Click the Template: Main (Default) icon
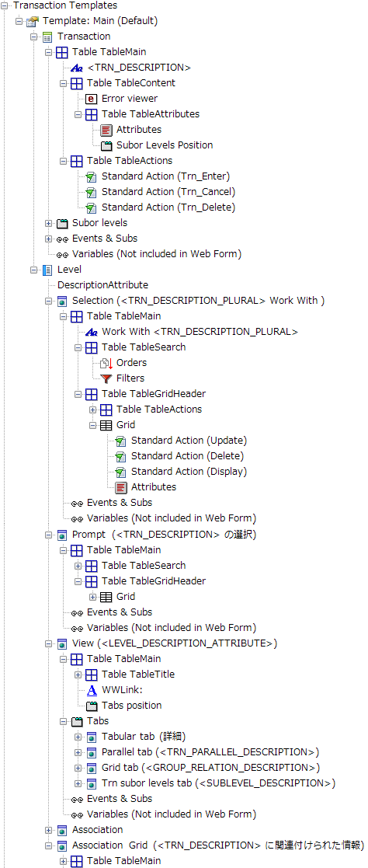The height and width of the screenshot is (868, 368). 33,21
